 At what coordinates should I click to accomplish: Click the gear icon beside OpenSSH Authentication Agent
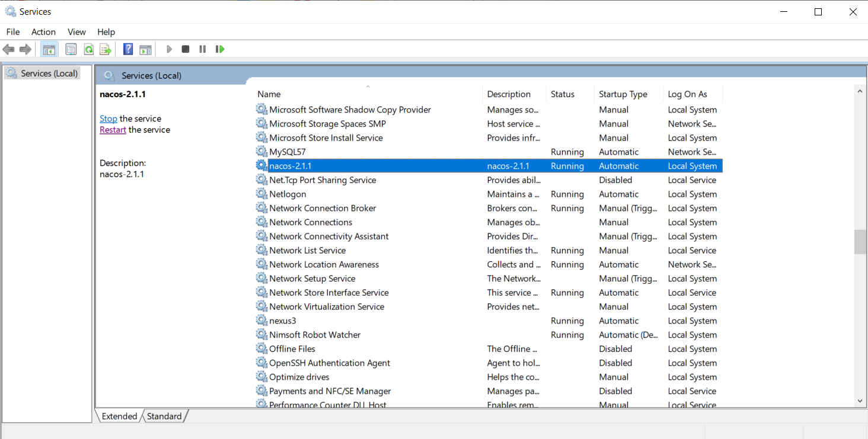261,363
